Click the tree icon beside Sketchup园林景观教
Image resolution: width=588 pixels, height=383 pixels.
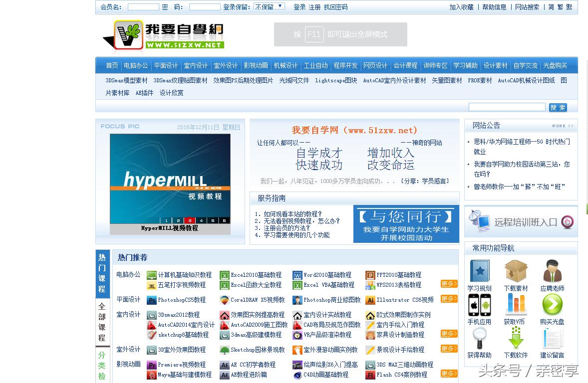coord(224,350)
